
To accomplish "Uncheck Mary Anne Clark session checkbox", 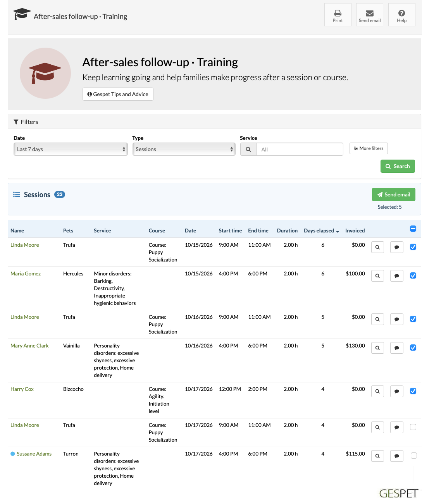I will (x=413, y=347).
